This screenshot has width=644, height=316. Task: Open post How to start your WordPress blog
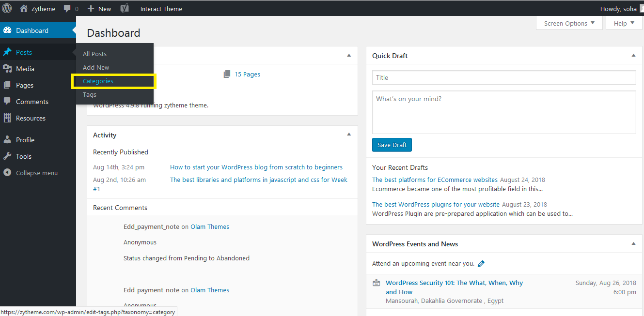pyautogui.click(x=256, y=167)
